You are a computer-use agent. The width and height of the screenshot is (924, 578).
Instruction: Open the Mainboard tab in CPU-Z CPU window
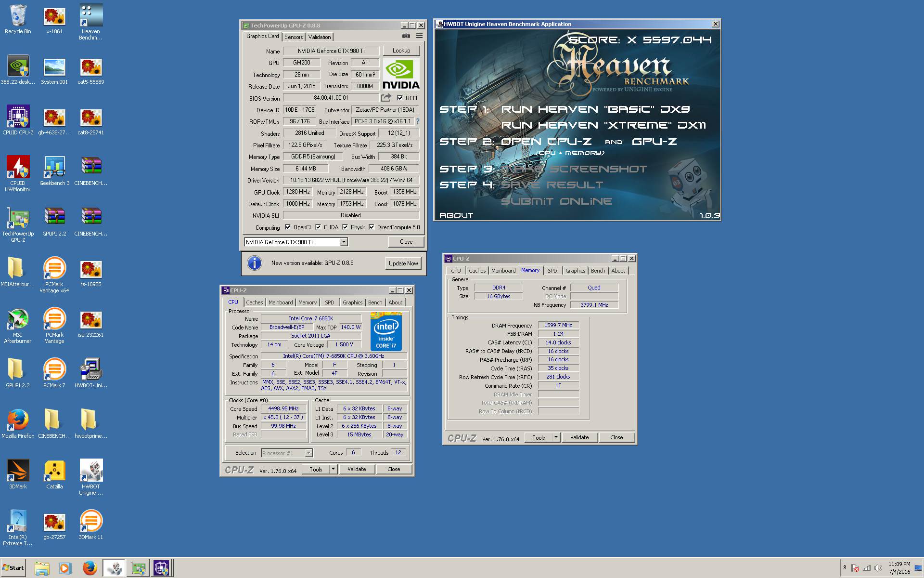281,302
